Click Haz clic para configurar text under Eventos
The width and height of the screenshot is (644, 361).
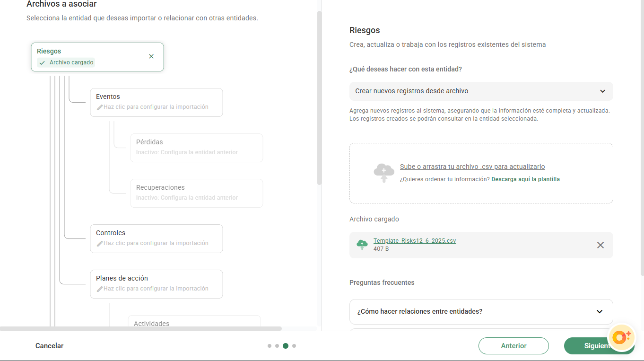click(x=156, y=107)
